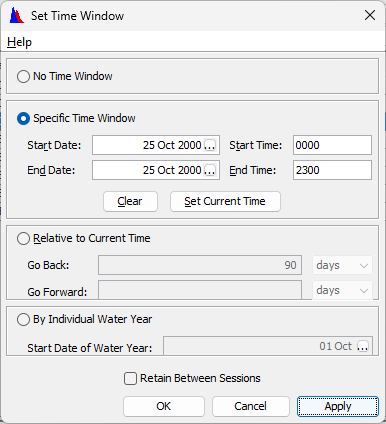
Task: Click the HEC-DSSVue app icon in title bar
Action: (x=17, y=15)
